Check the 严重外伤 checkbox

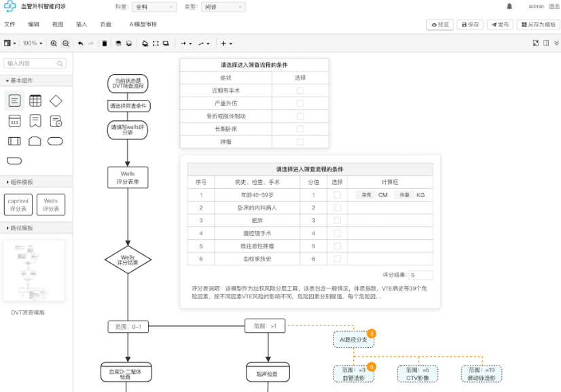click(300, 103)
